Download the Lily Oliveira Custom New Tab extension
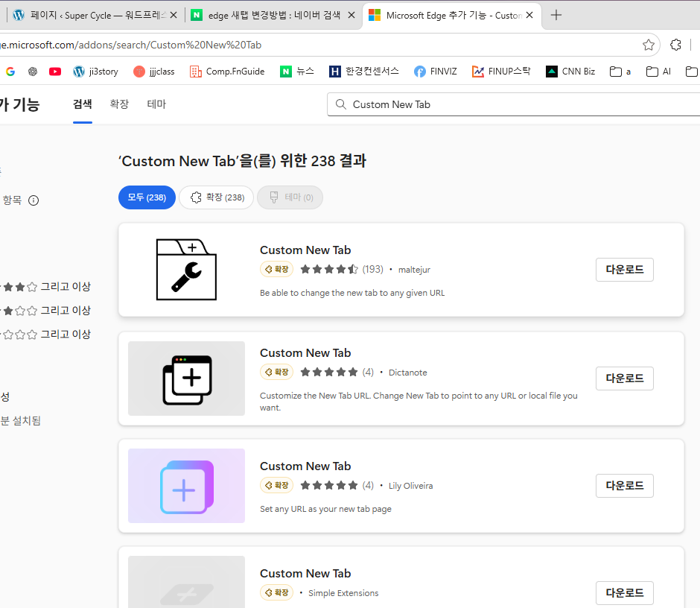Viewport: 700px width, 608px height. click(x=625, y=486)
